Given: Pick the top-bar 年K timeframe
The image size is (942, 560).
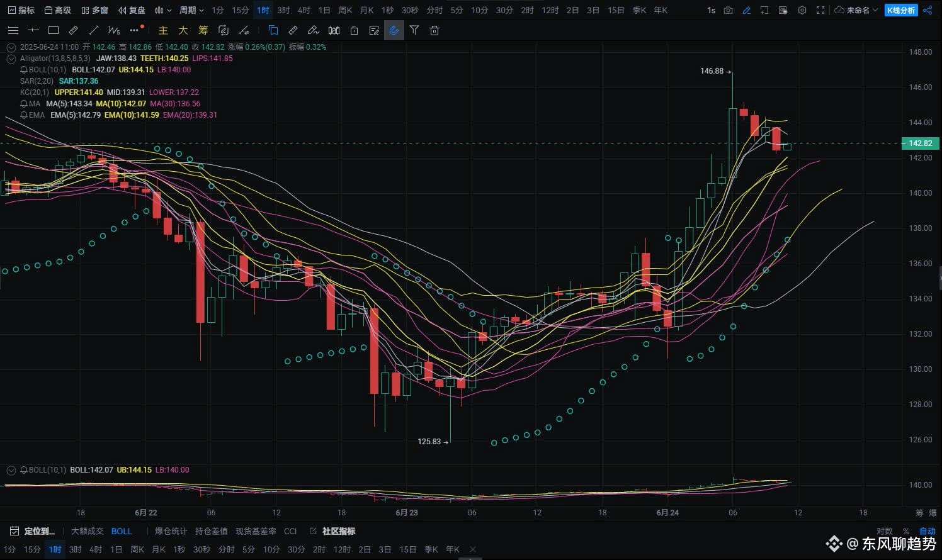Looking at the screenshot, I should click(661, 10).
